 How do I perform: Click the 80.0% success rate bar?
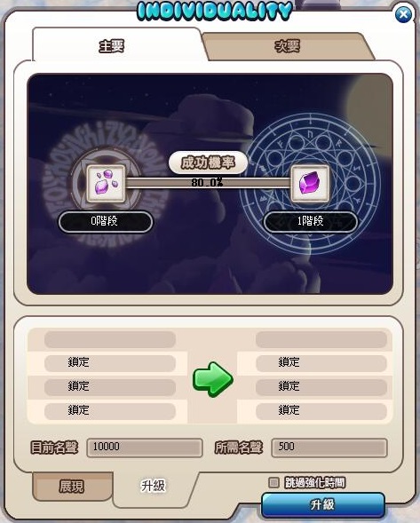coord(208,182)
